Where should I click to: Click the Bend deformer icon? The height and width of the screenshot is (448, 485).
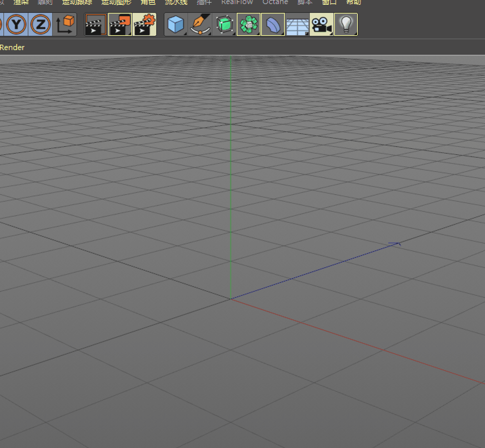point(273,24)
